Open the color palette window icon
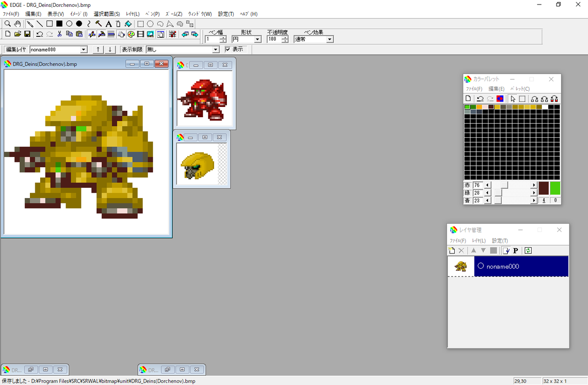Image resolution: width=588 pixels, height=385 pixels. pos(131,34)
